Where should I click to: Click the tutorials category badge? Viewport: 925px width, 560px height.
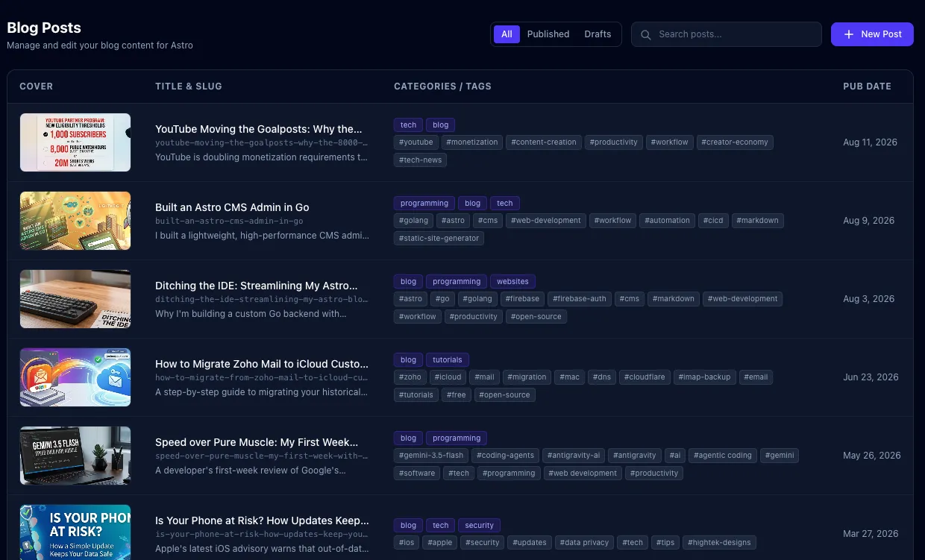(x=448, y=360)
